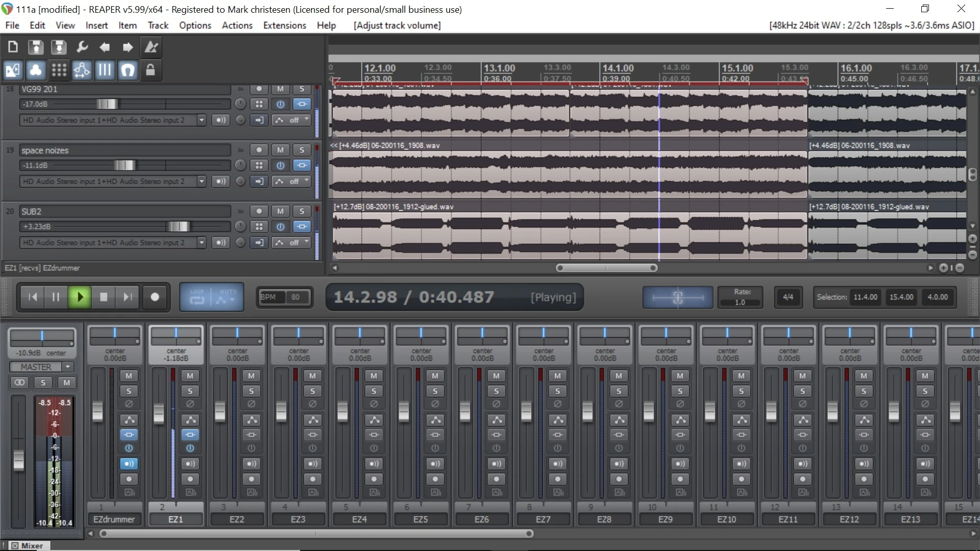Click the BPM tempo field
The width and height of the screenshot is (980, 551).
coord(295,297)
